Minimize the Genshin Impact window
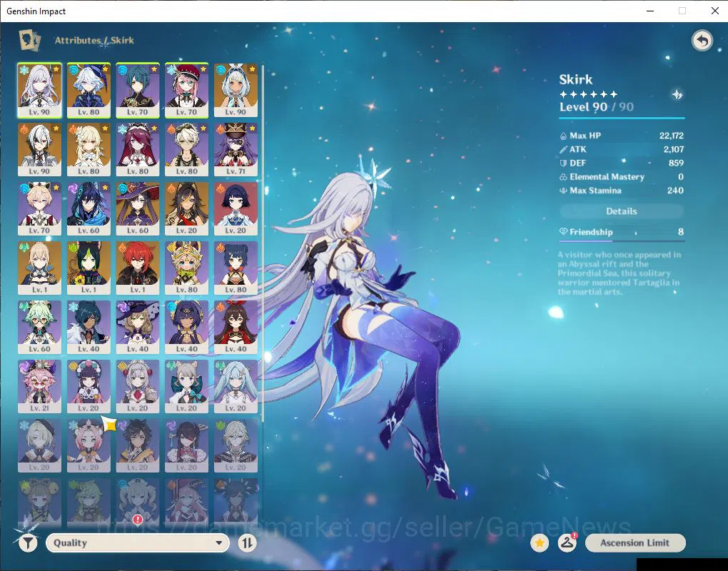 coord(650,11)
